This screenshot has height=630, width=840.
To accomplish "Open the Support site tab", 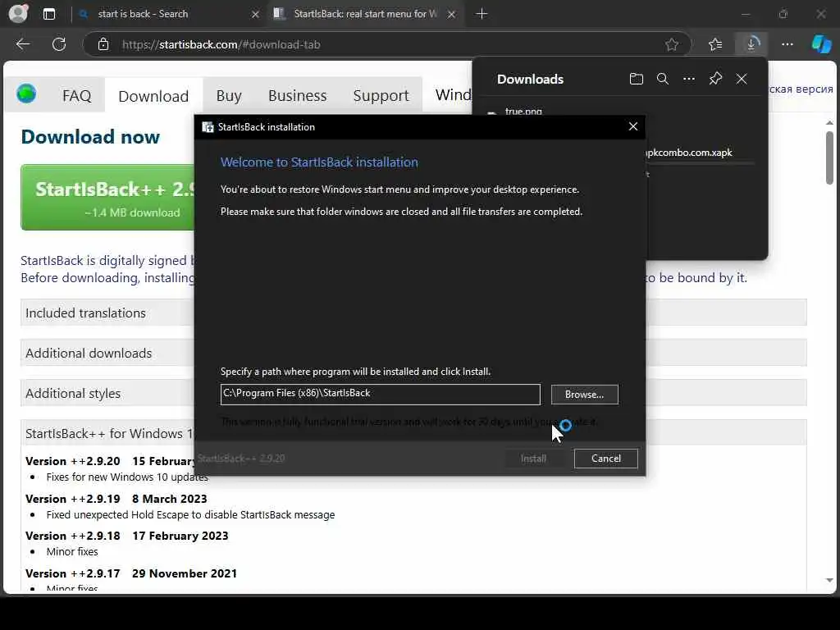I will click(x=381, y=95).
